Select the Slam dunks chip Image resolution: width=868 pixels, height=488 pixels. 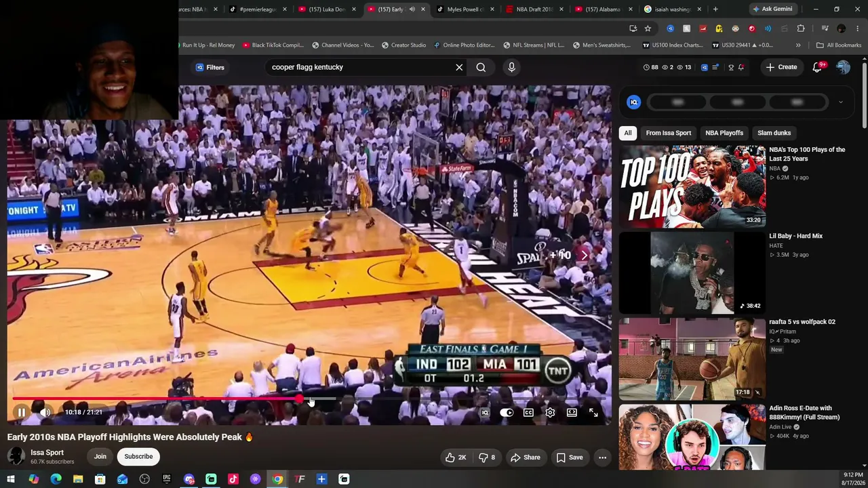(x=774, y=133)
